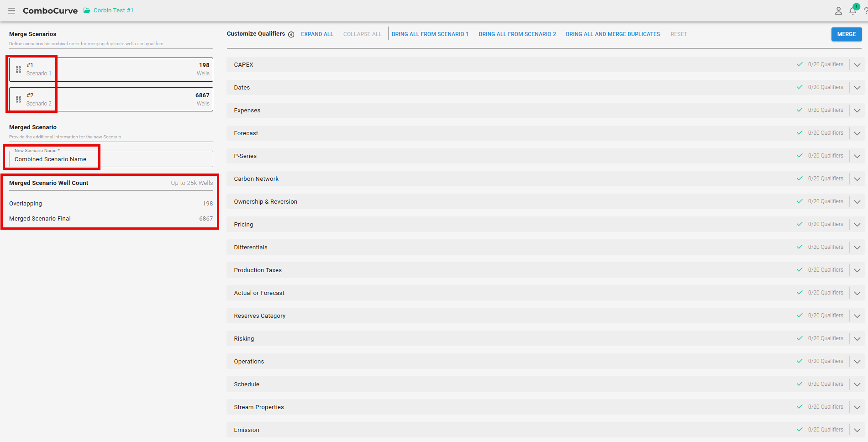Click EXPAND ALL

[x=317, y=34]
